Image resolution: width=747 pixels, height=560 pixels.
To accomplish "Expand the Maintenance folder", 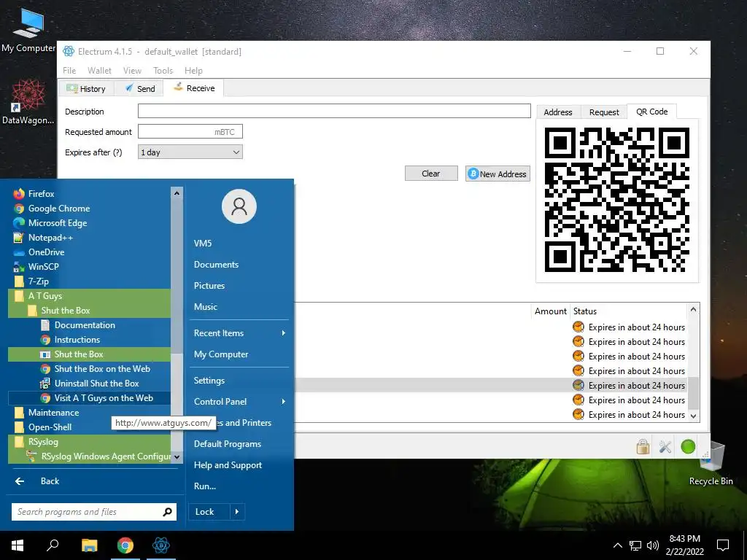I will tap(89, 413).
